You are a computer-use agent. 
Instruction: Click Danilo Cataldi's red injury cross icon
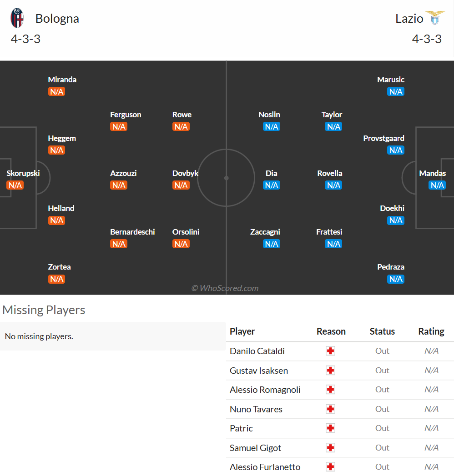pyautogui.click(x=330, y=351)
